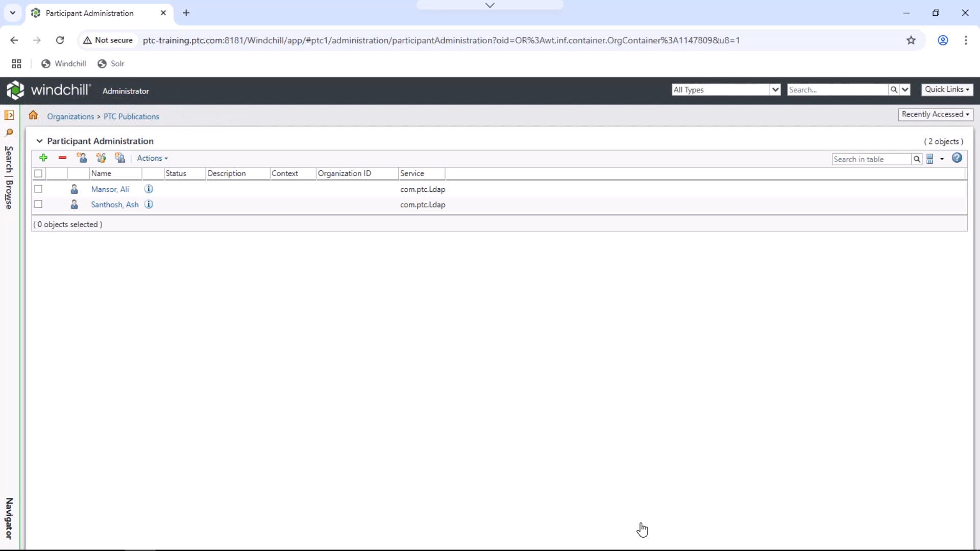The image size is (980, 551).
Task: Click the create new user icon
Action: pyautogui.click(x=82, y=158)
